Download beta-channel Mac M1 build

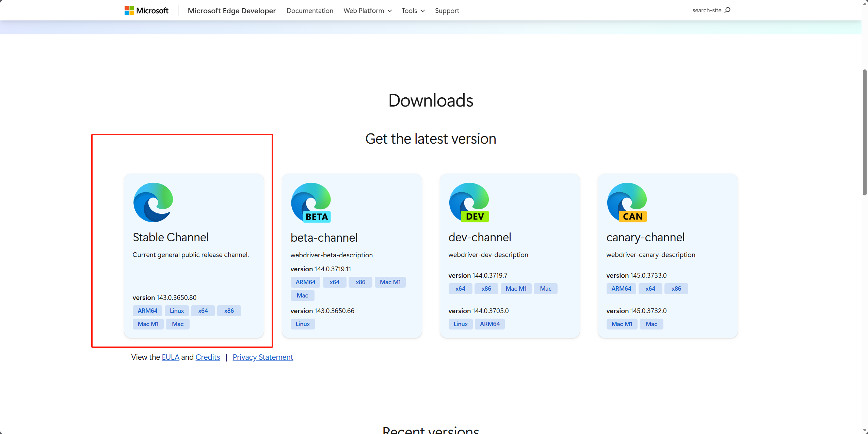tap(390, 282)
